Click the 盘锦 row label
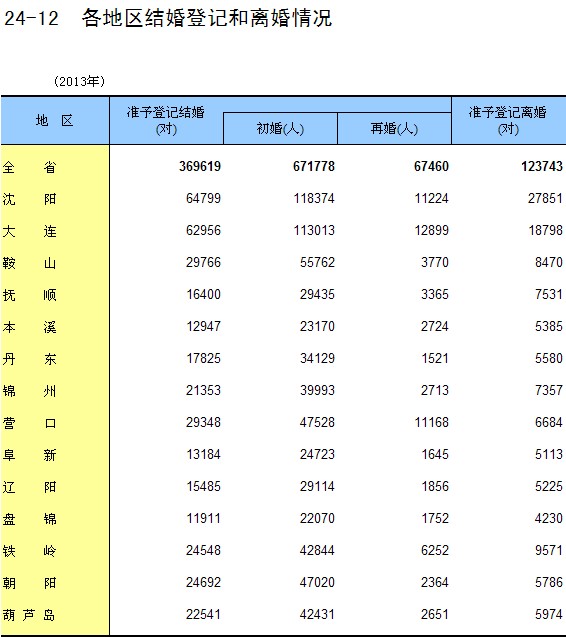Viewport: 566px width, 637px height. [29, 519]
